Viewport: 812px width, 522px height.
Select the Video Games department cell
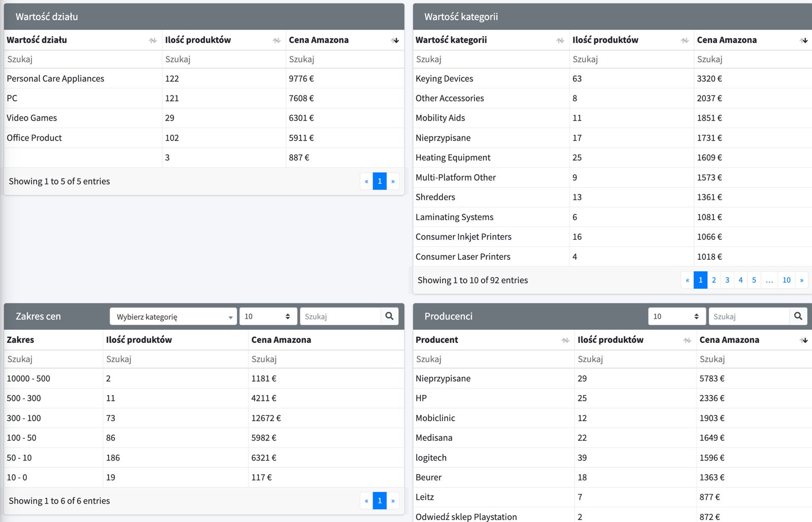click(83, 118)
